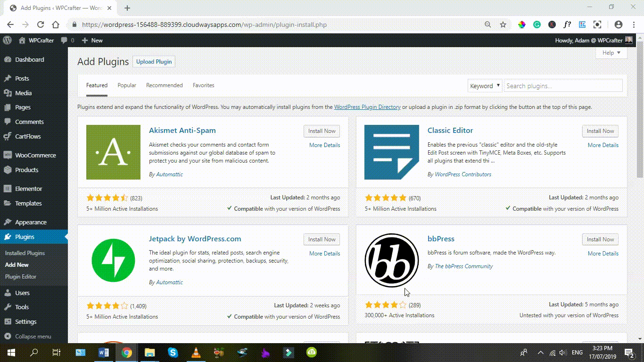Install the Jetpack by WordPress.com plugin
This screenshot has width=644, height=362.
[322, 239]
